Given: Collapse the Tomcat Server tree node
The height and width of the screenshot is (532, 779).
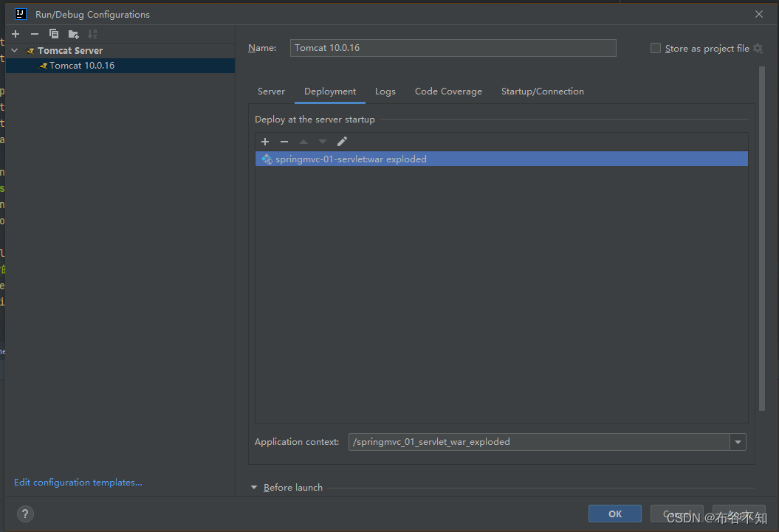Looking at the screenshot, I should tap(15, 51).
